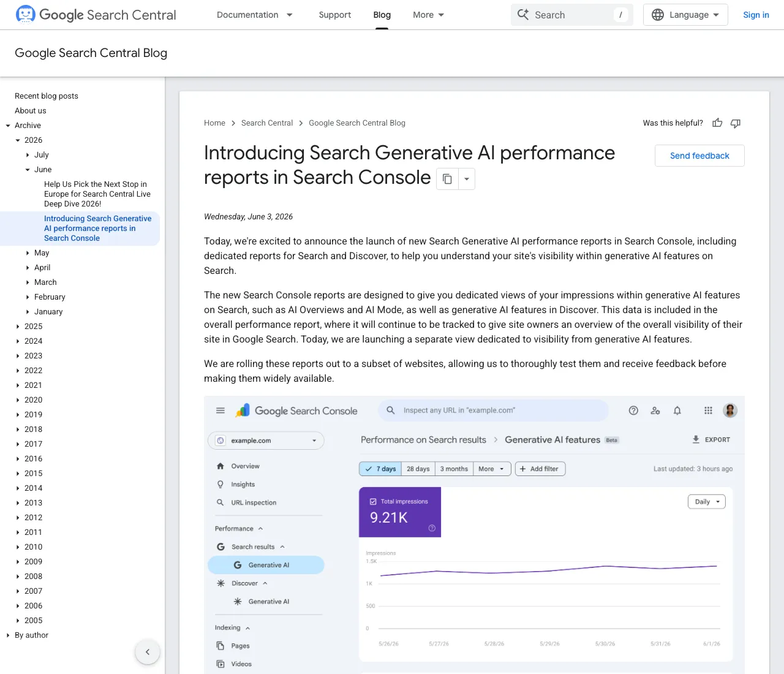The width and height of the screenshot is (784, 674).
Task: Click the thumbs up helpful icon
Action: point(717,123)
